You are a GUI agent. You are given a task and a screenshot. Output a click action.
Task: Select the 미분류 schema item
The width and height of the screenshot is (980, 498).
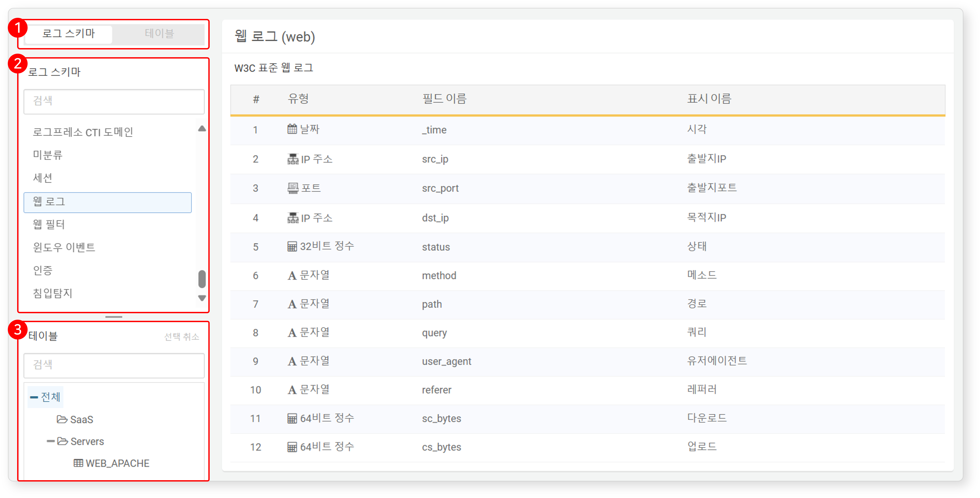48,155
